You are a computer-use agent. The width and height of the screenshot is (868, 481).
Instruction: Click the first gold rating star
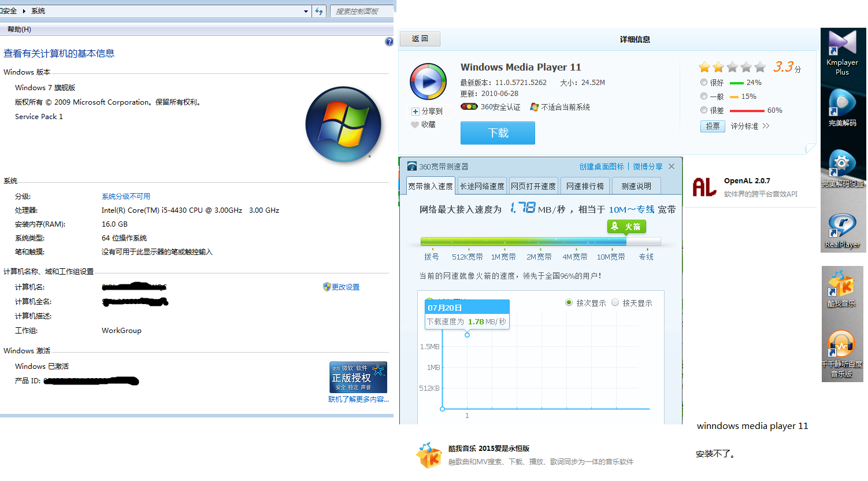click(x=704, y=67)
